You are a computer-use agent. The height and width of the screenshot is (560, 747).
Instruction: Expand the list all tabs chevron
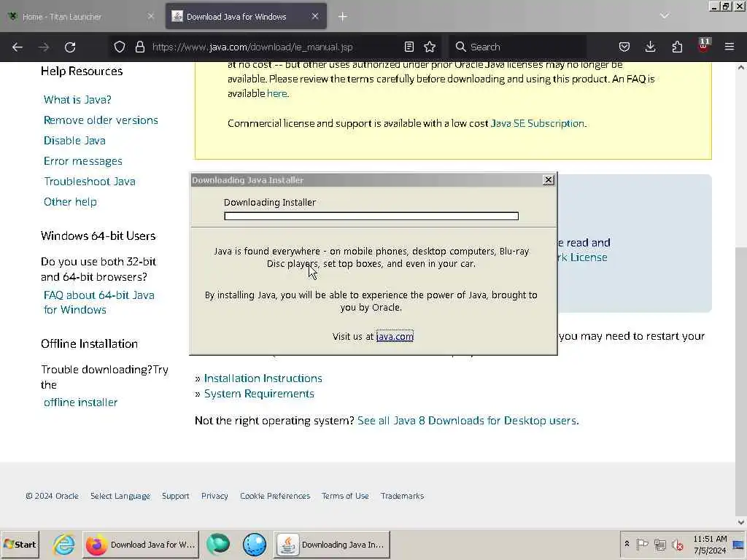pos(665,16)
